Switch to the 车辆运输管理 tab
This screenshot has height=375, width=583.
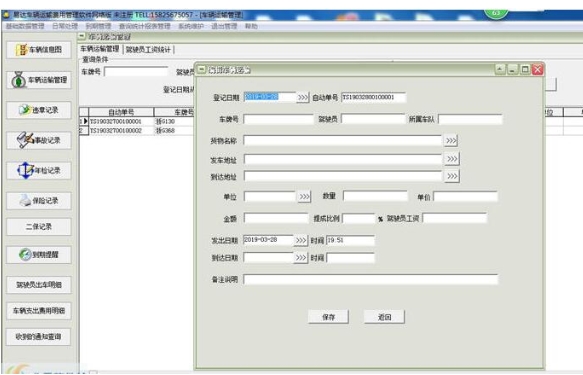[x=100, y=49]
